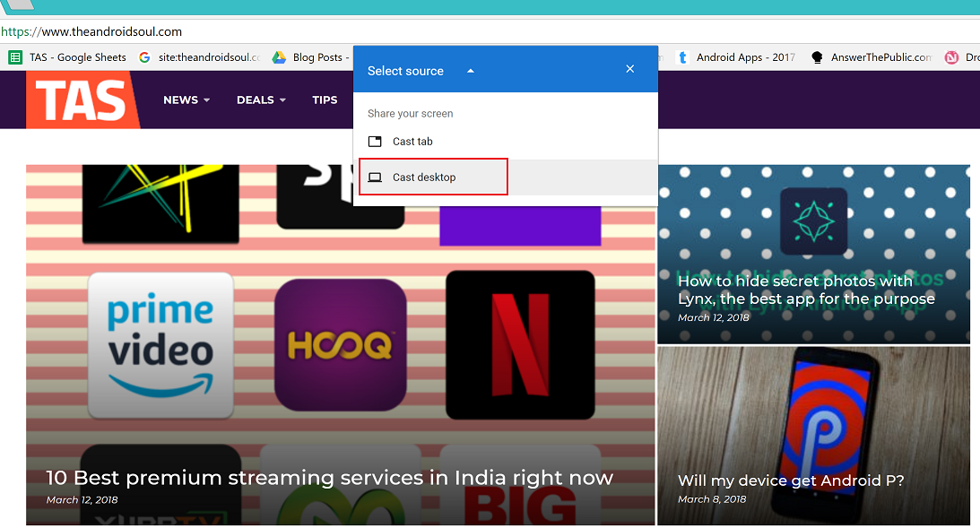Open the TIPS menu item
980x528 pixels.
coord(325,100)
